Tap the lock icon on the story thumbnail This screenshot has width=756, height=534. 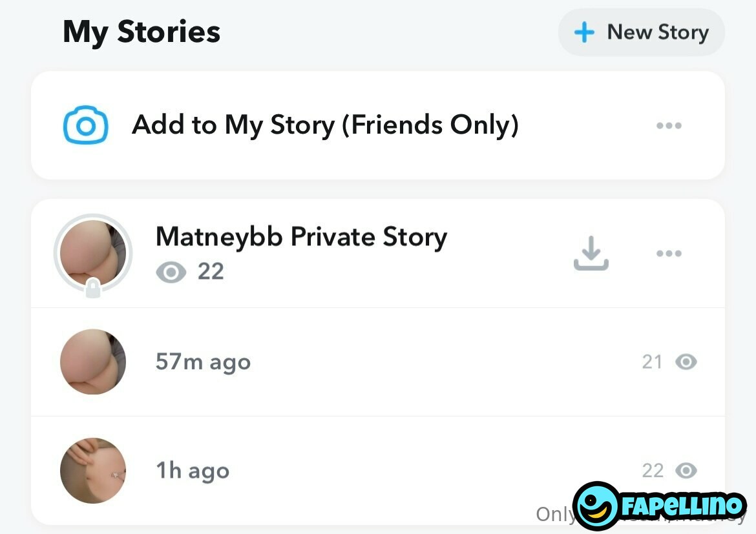click(x=93, y=289)
